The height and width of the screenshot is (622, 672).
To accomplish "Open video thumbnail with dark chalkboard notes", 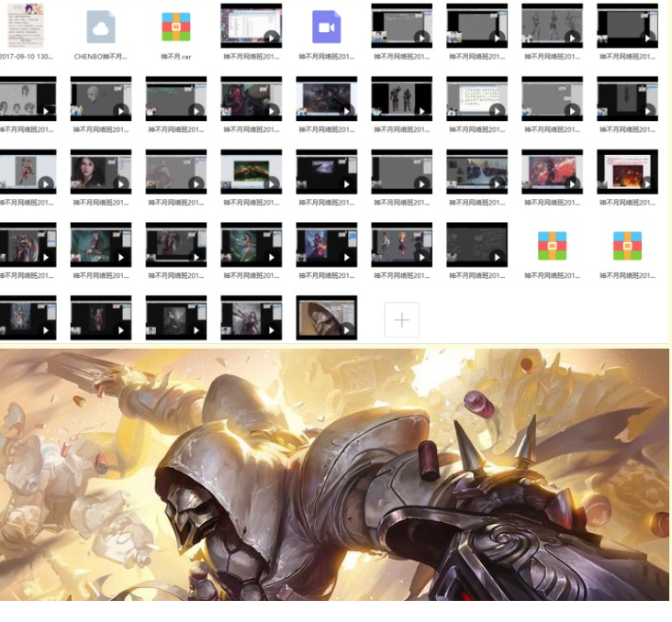I will tap(477, 245).
